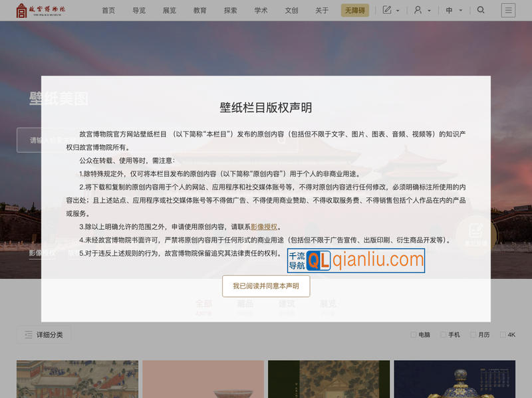532x398 pixels.
Task: Enable the 4K resolution checkbox
Action: click(x=503, y=334)
